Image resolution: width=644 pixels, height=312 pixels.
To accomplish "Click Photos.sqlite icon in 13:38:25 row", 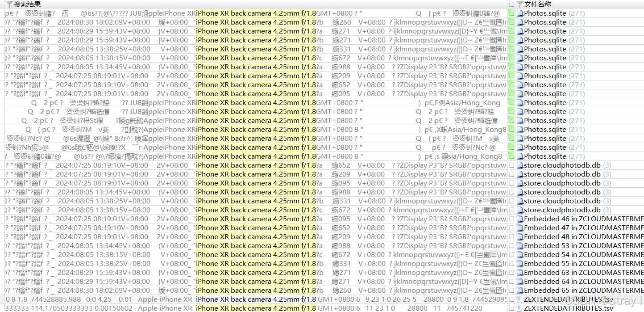I will point(520,49).
